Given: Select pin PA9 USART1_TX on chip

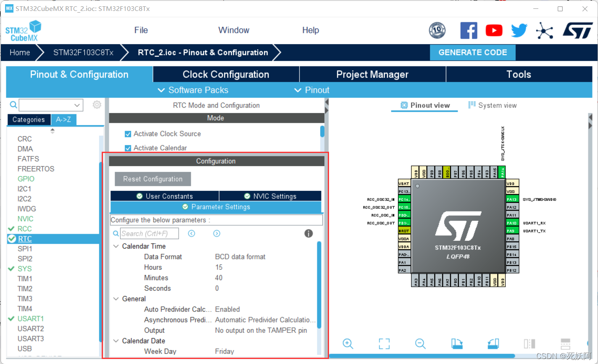Looking at the screenshot, I should (x=511, y=231).
